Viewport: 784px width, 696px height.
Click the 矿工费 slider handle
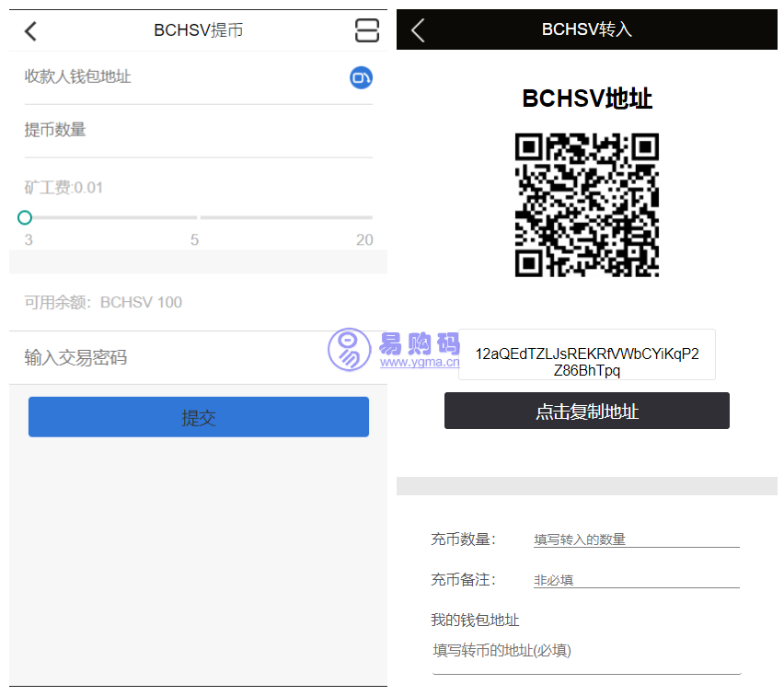pyautogui.click(x=25, y=217)
